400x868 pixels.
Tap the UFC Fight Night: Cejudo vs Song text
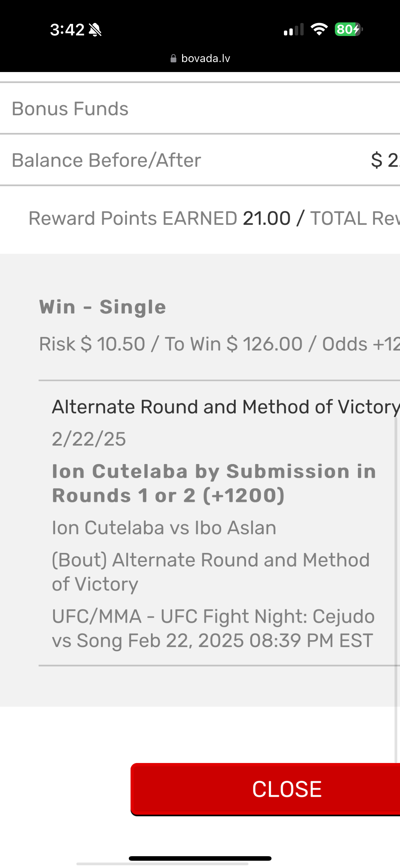click(x=213, y=628)
